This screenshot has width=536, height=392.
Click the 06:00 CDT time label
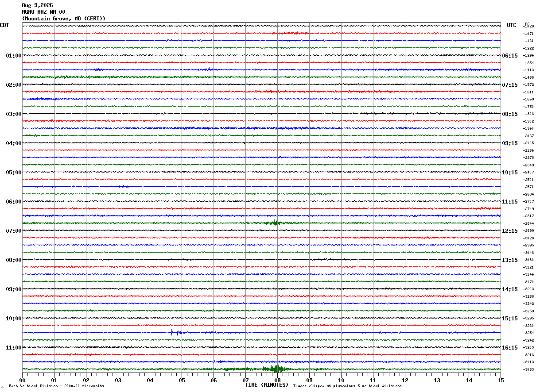coord(14,202)
